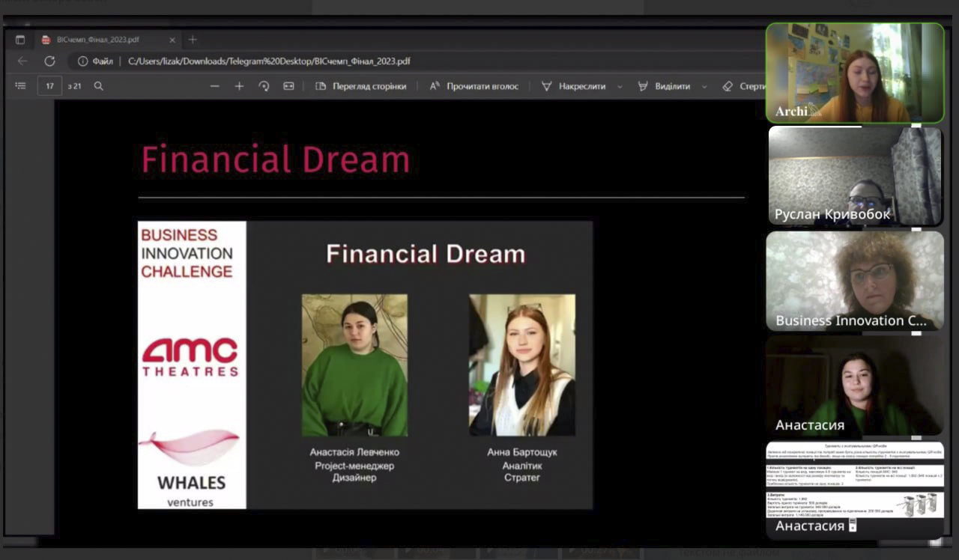This screenshot has width=959, height=560.
Task: Activate the Накреслити draw tool
Action: pos(574,86)
